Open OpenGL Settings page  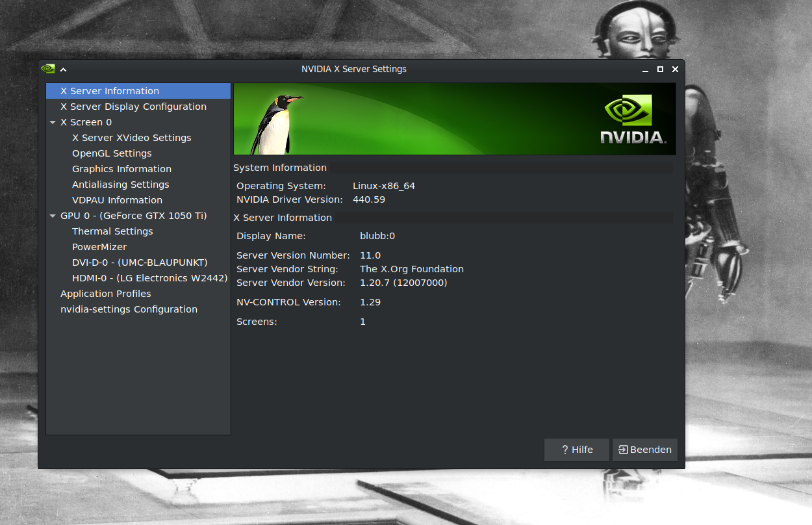(112, 153)
